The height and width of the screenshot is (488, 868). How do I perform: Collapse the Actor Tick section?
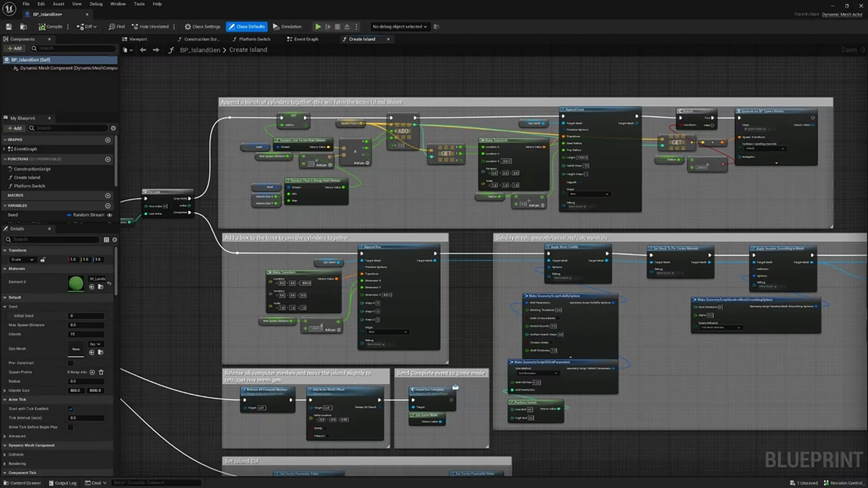(x=5, y=399)
